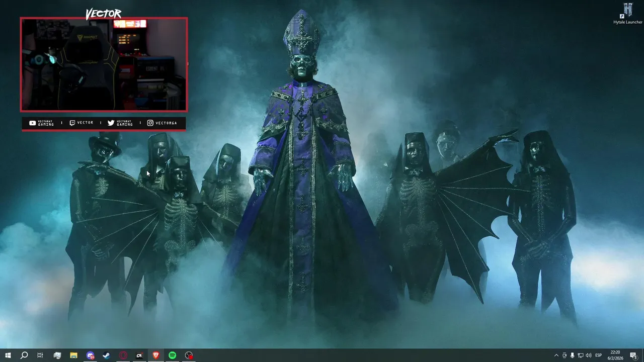Open Discord from the taskbar

(x=90, y=355)
